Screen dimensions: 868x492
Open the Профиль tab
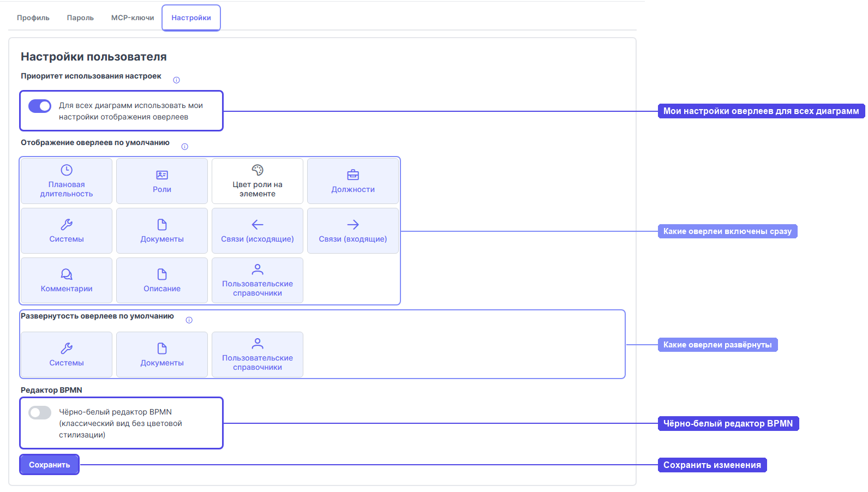[x=33, y=18]
